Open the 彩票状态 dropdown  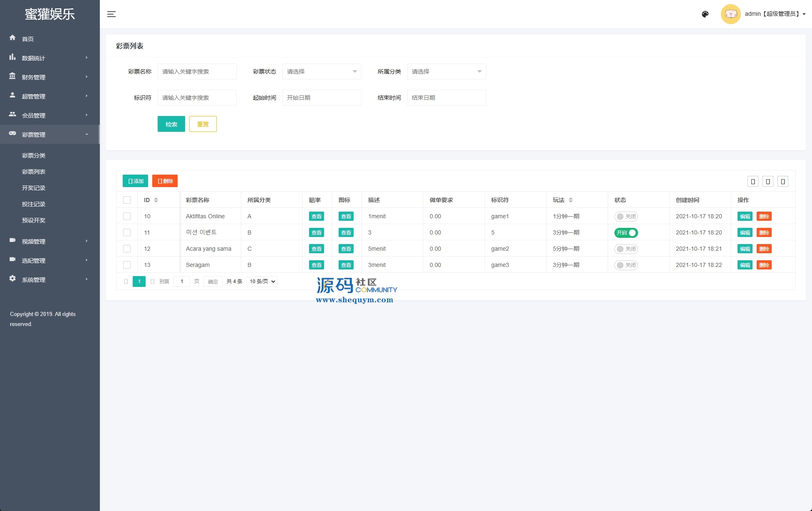322,72
